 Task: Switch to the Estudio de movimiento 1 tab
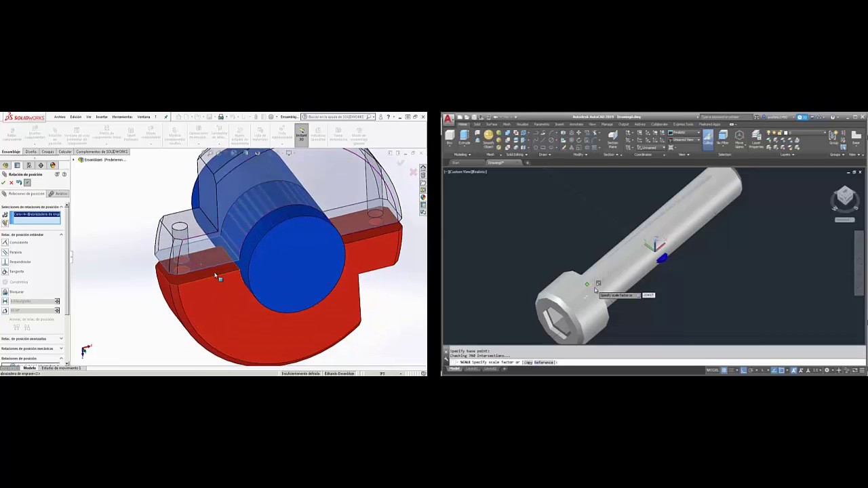point(61,368)
